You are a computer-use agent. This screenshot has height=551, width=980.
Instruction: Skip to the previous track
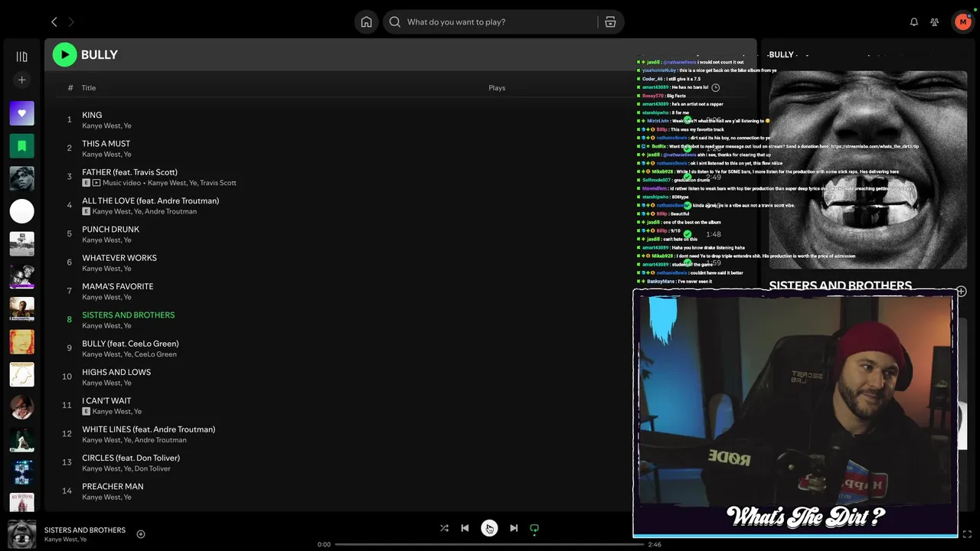465,528
